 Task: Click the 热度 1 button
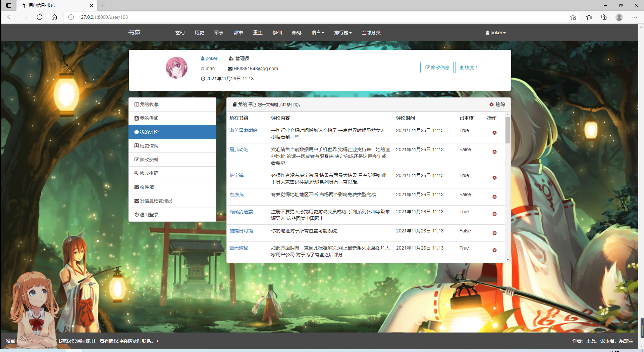coord(469,68)
